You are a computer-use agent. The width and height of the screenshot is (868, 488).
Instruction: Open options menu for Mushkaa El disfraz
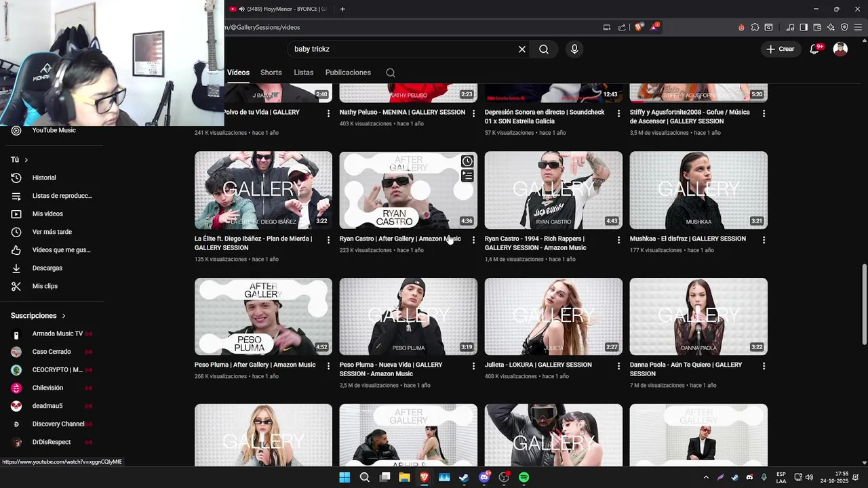(x=764, y=240)
